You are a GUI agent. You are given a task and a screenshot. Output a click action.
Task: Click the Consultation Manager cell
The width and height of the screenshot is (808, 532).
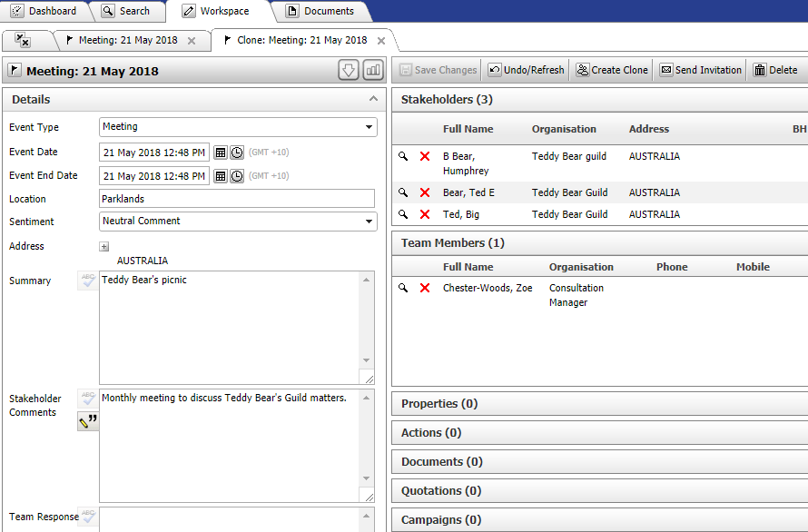[576, 295]
